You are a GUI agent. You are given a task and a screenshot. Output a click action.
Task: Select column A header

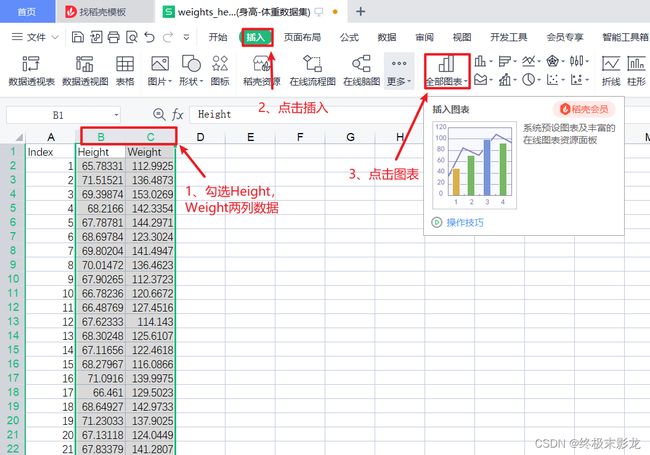coord(51,137)
